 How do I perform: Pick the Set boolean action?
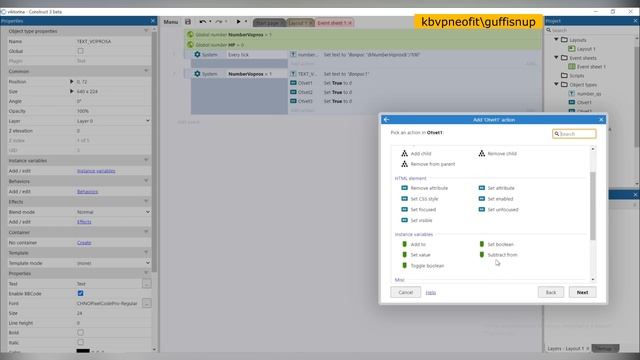496,244
